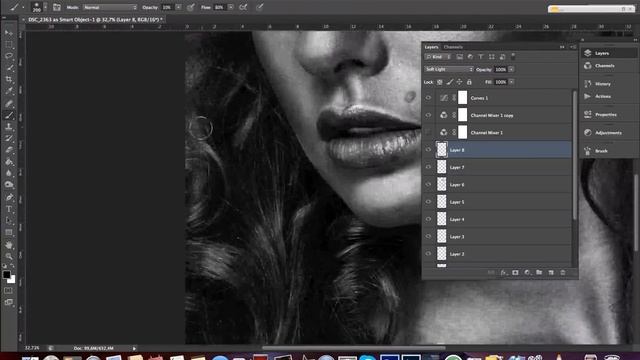This screenshot has width=640, height=360.
Task: Create a new layer in the Layers panel
Action: tap(551, 272)
